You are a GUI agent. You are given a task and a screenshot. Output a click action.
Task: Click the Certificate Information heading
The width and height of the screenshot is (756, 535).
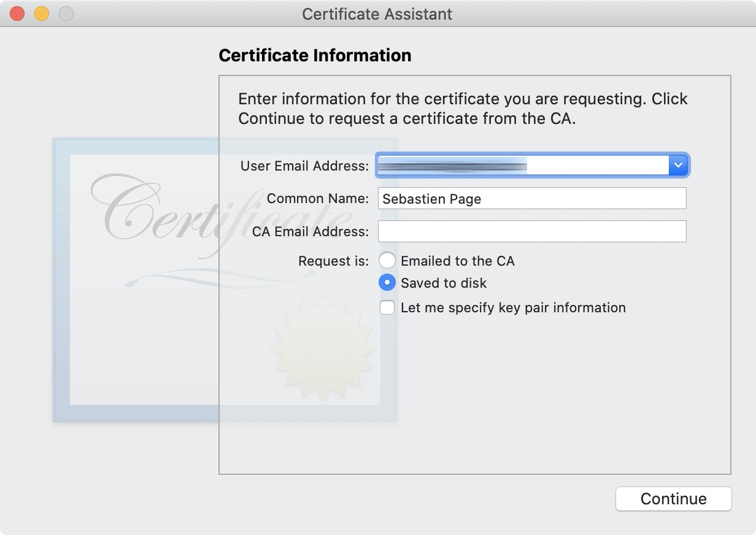[x=315, y=55]
